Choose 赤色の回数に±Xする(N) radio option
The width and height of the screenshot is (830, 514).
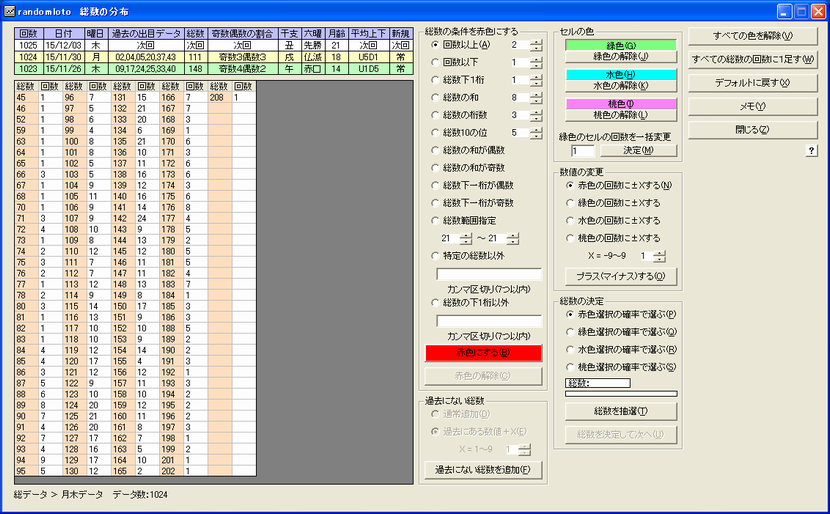click(570, 185)
